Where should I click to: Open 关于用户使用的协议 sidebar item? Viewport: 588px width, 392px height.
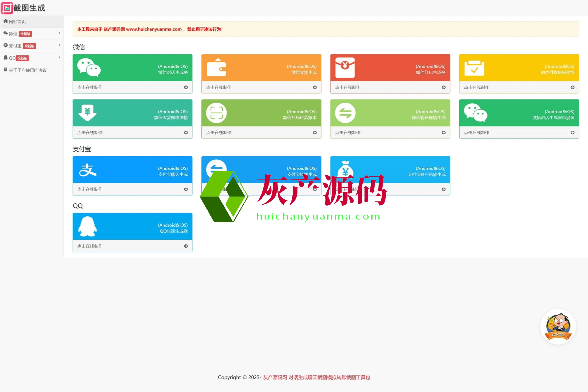[28, 70]
